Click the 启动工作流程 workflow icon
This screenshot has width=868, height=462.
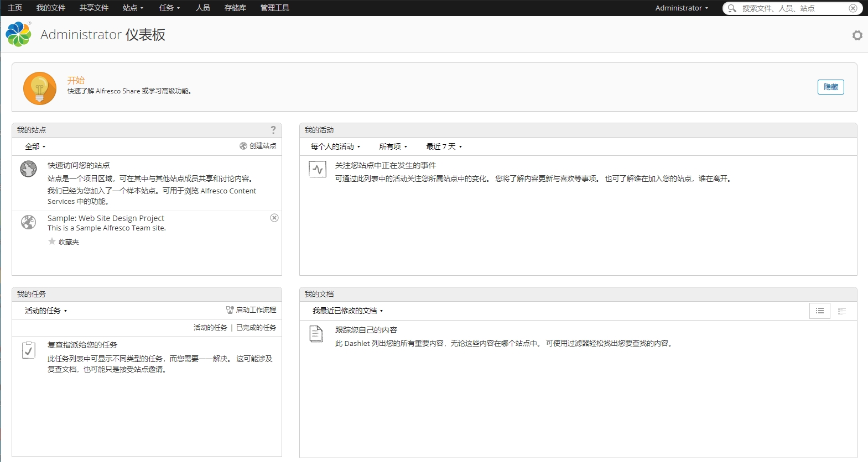(230, 310)
